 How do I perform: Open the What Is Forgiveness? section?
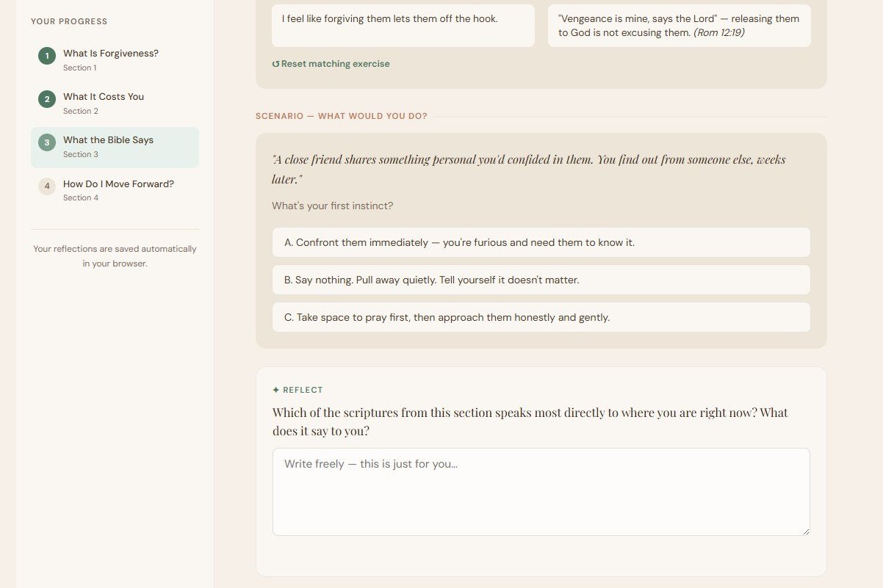[x=115, y=60]
